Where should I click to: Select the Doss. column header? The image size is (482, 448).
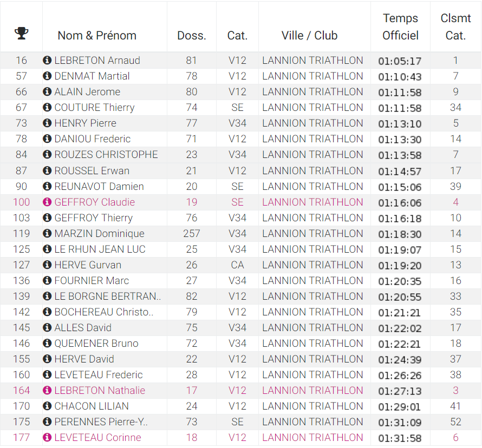pyautogui.click(x=192, y=36)
